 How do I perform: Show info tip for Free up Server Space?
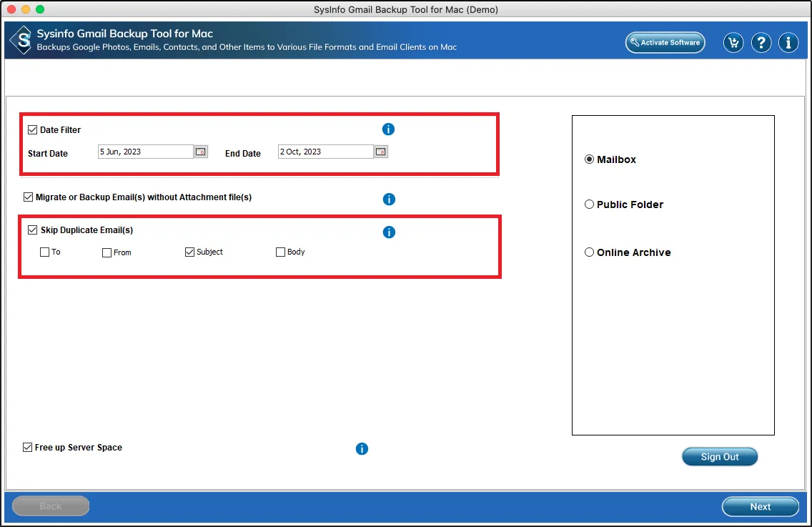(362, 449)
